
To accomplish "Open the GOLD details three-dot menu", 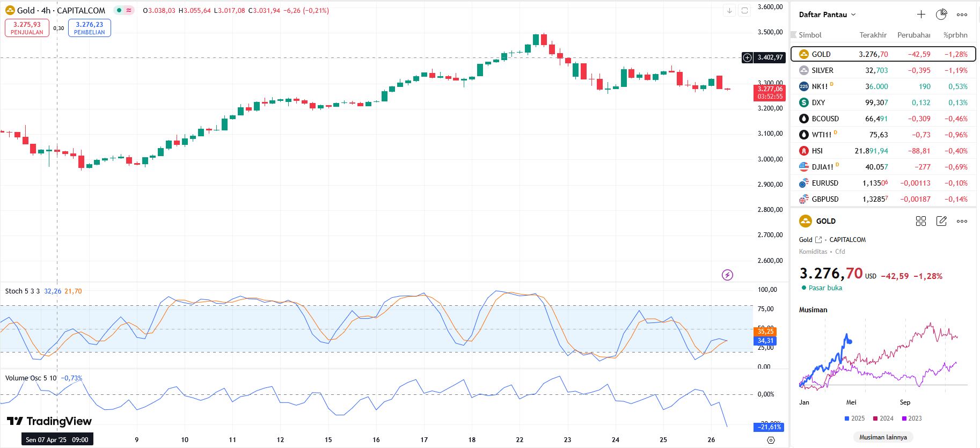I will pyautogui.click(x=962, y=221).
